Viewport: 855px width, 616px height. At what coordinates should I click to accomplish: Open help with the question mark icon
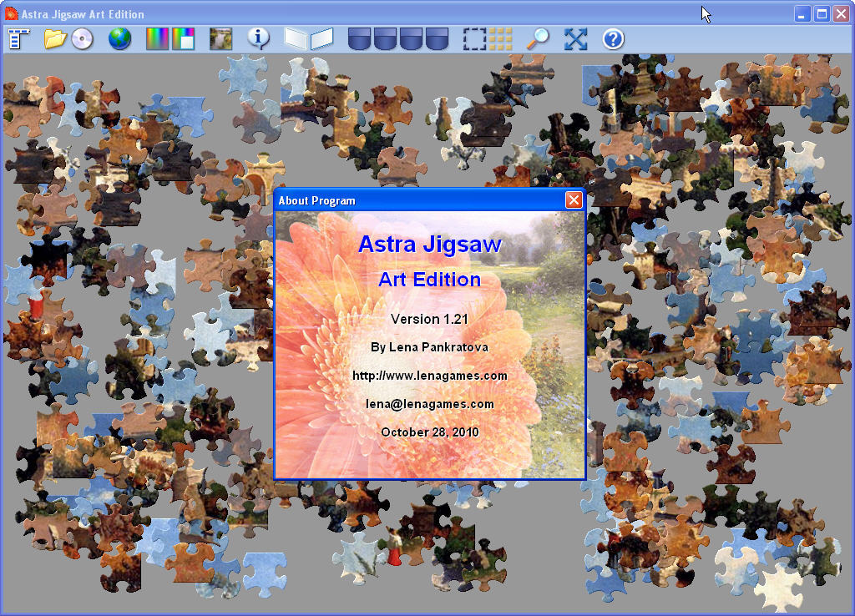pyautogui.click(x=613, y=39)
